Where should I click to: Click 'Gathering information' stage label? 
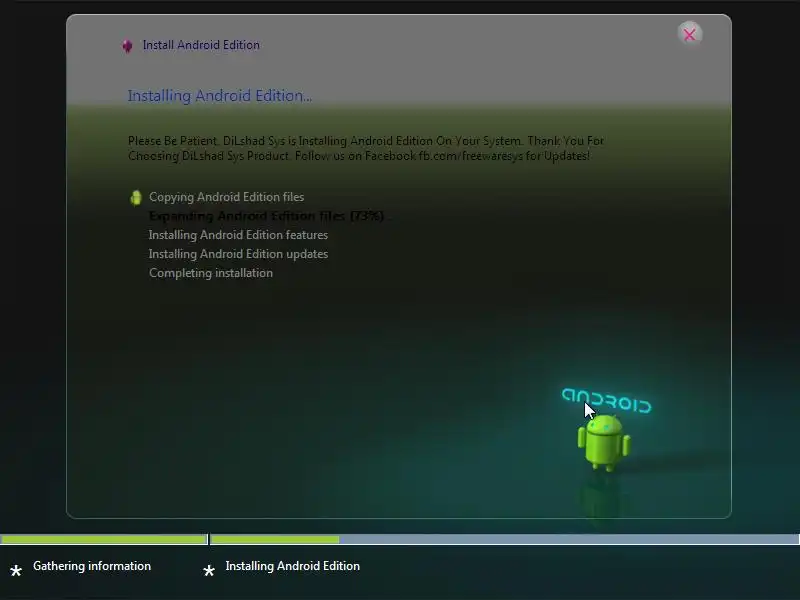92,566
